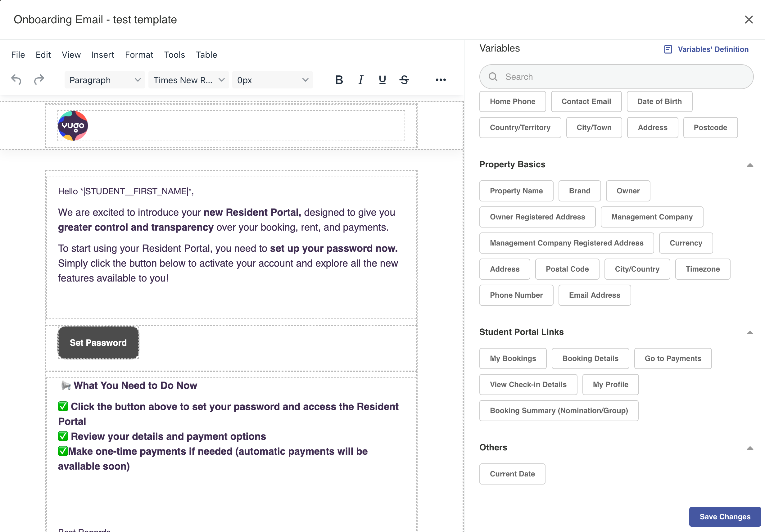Open the Paragraph style dropdown
765x532 pixels.
(x=105, y=80)
